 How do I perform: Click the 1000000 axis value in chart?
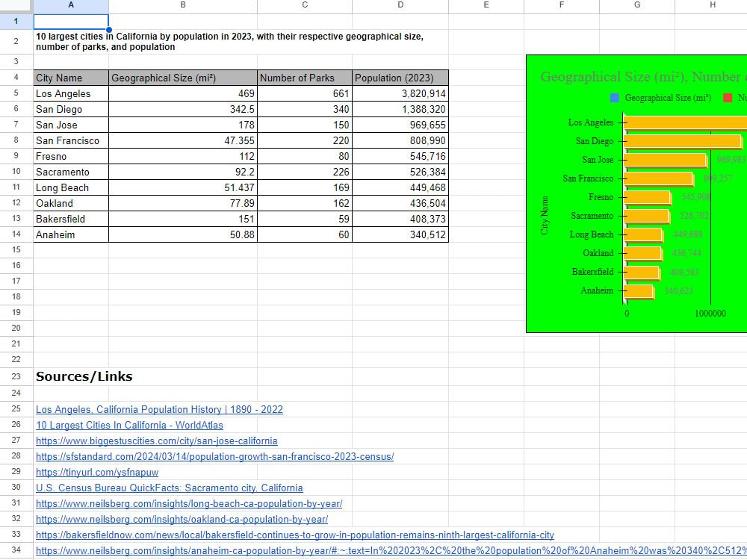(x=710, y=314)
